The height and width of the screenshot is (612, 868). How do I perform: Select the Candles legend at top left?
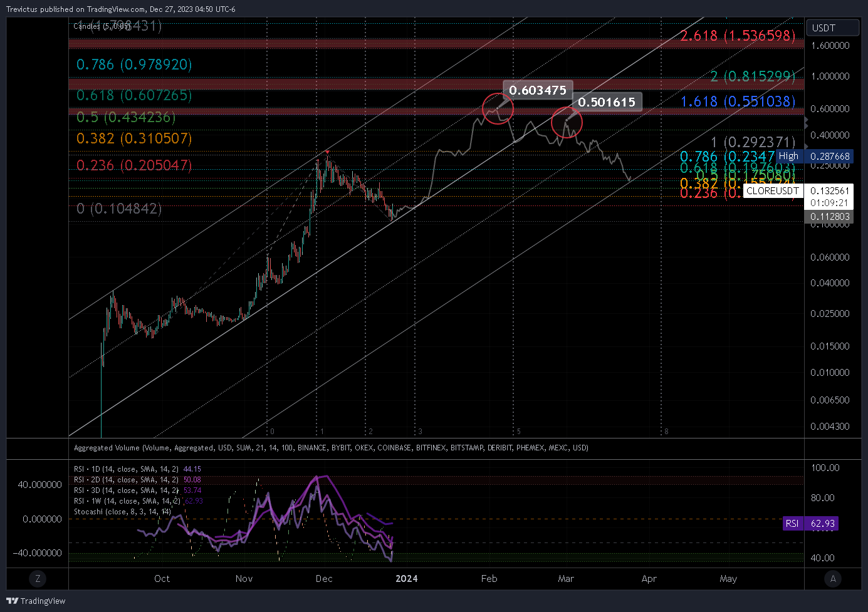(x=102, y=26)
